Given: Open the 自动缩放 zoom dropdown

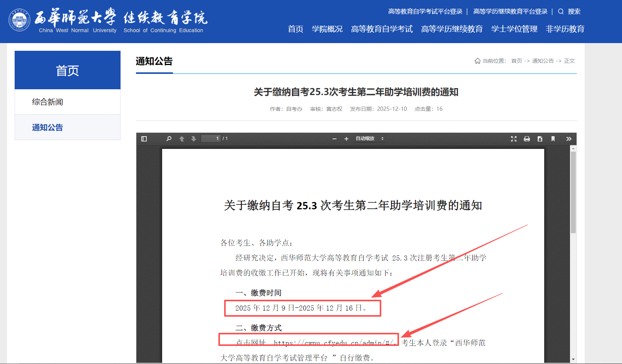Looking at the screenshot, I should [369, 139].
